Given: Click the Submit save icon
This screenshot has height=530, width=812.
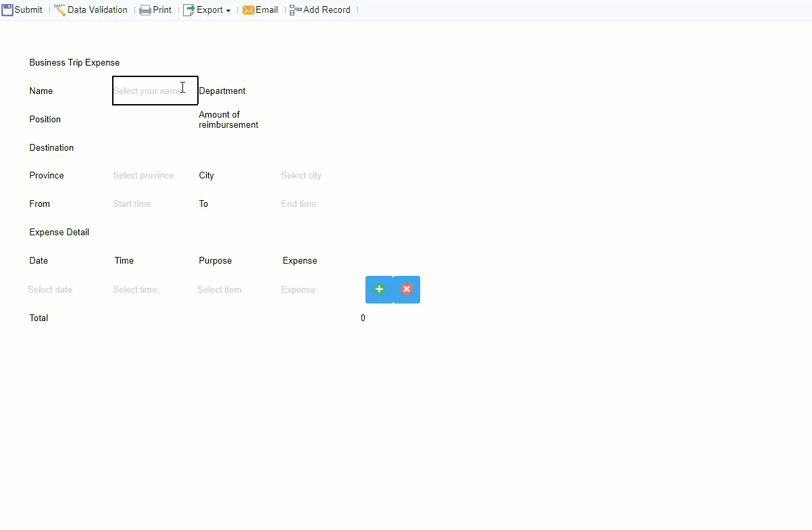Looking at the screenshot, I should click(7, 10).
